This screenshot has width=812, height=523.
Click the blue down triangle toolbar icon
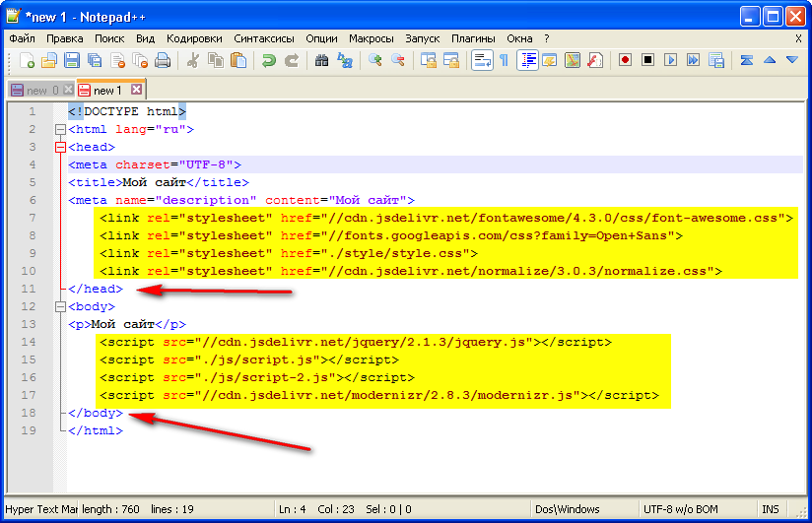tap(792, 61)
